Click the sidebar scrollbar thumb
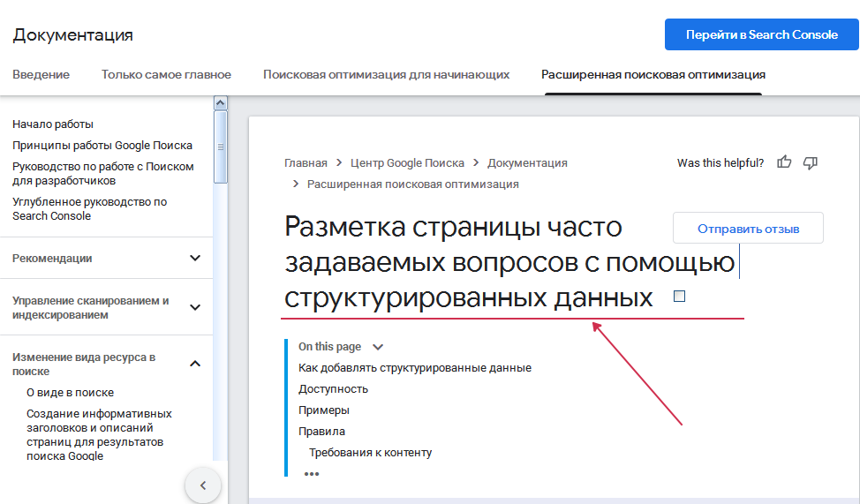 point(221,147)
